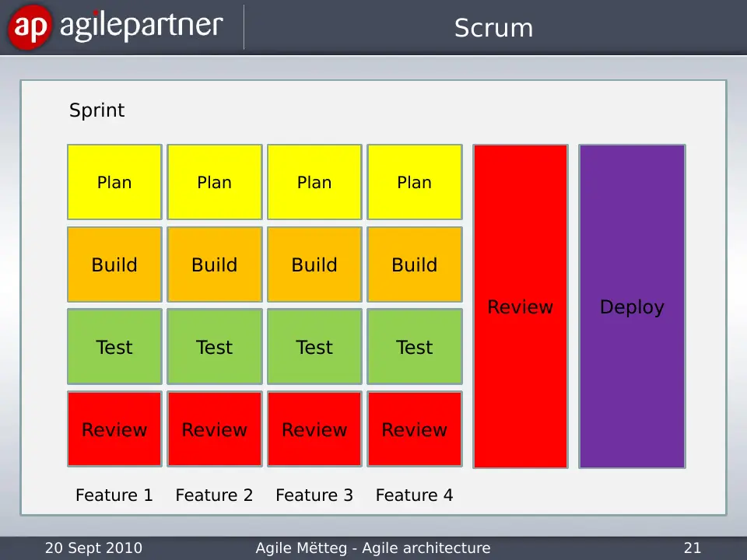747x560 pixels.
Task: Click Feature 2 orange Build block
Action: [x=215, y=264]
